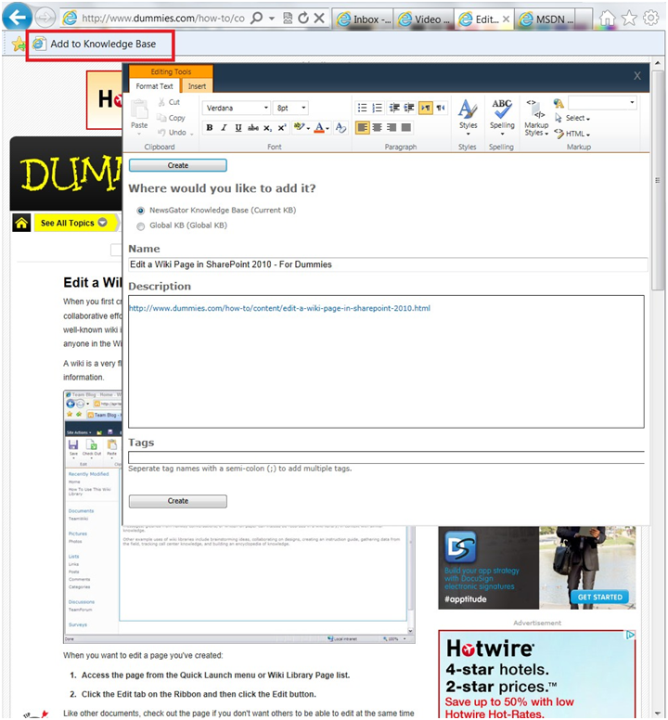This screenshot has height=720, width=668.
Task: Click the Create button below Tags
Action: point(177,501)
